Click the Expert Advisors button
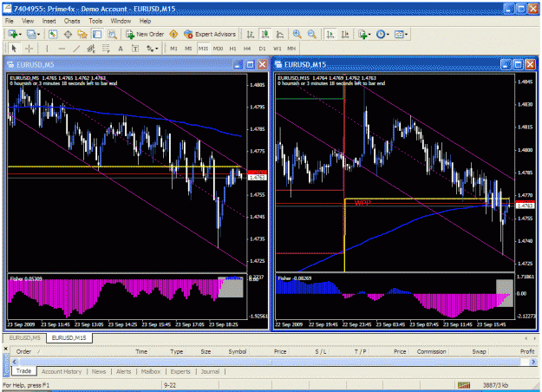 [210, 34]
